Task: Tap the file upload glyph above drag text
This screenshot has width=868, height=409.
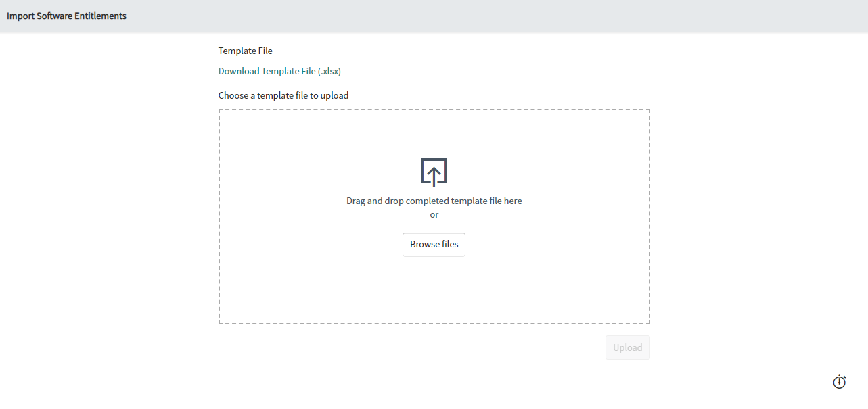Action: pyautogui.click(x=434, y=172)
